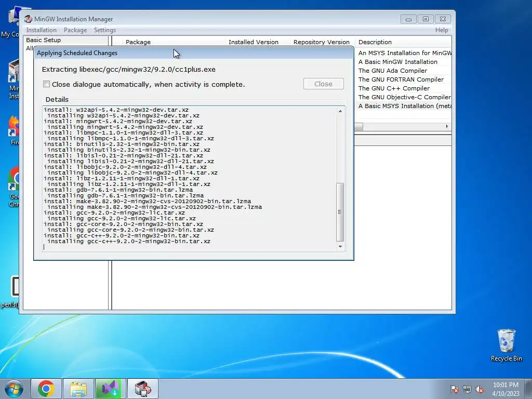Click the Description column header
Viewport: 532px width, 399px height.
pos(375,42)
